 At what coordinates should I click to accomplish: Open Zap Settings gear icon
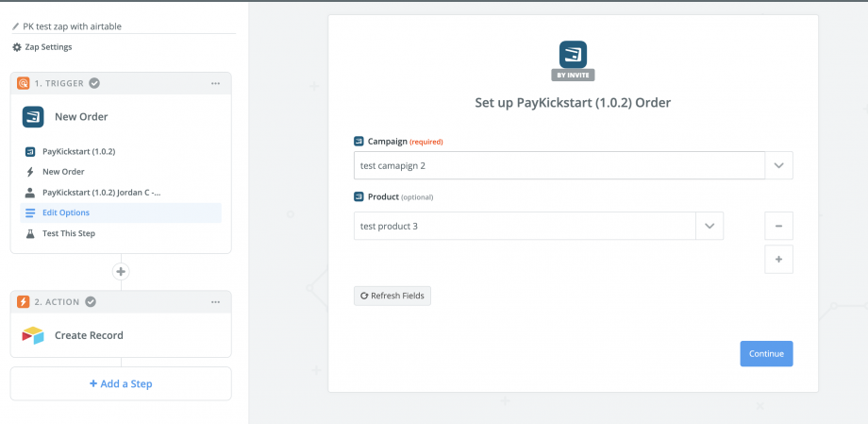tap(17, 47)
